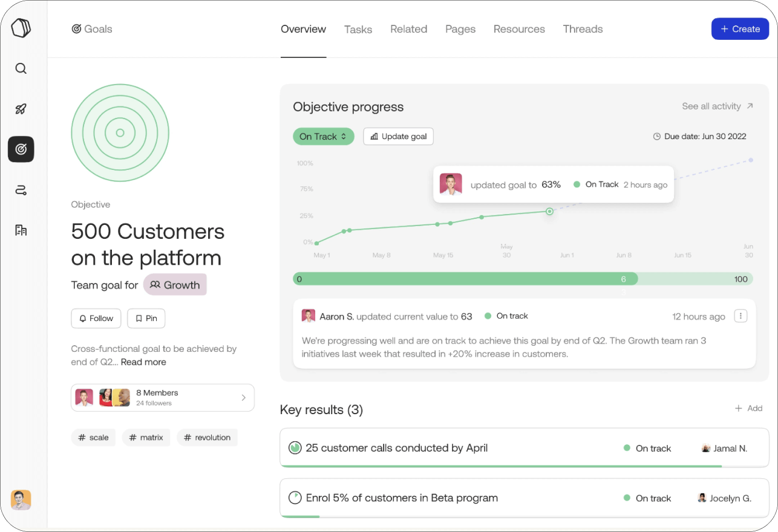Expand description with Read more

(143, 362)
